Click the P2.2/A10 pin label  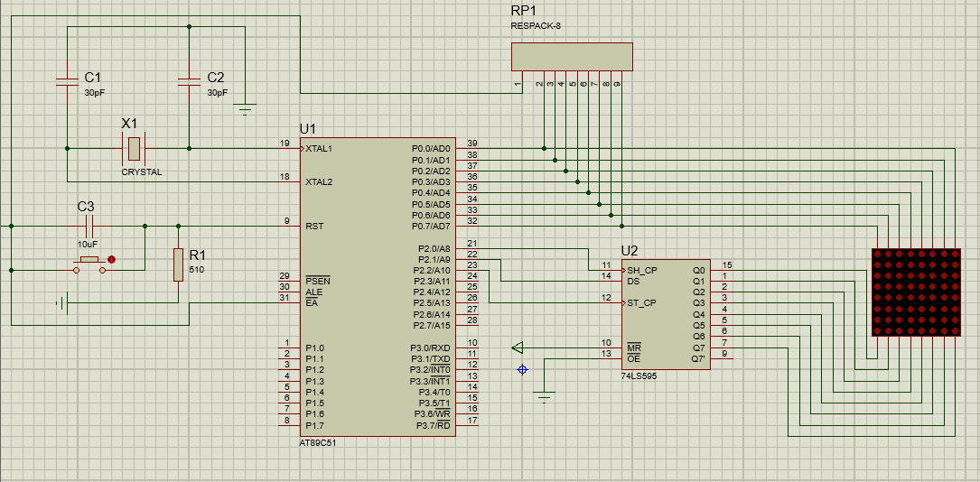432,271
